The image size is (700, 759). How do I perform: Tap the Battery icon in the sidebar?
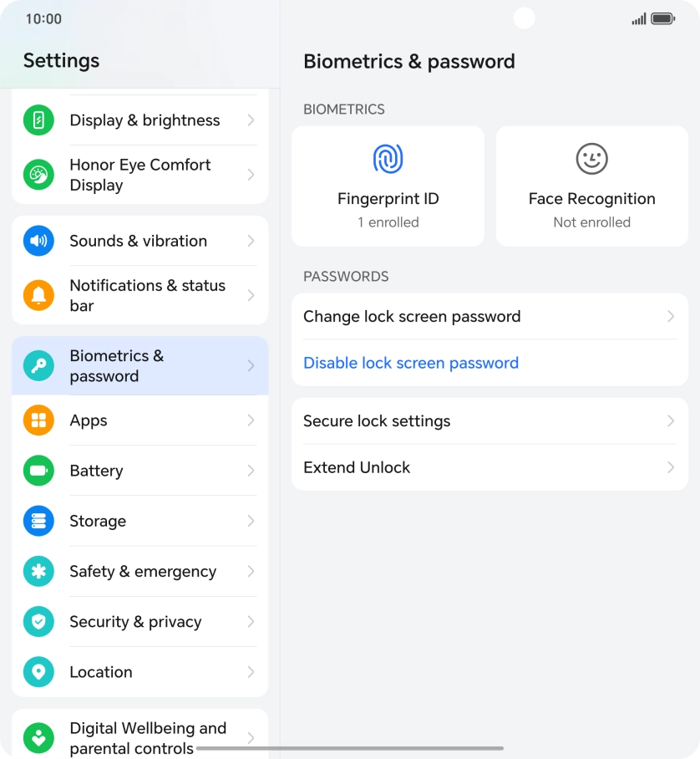click(x=38, y=471)
